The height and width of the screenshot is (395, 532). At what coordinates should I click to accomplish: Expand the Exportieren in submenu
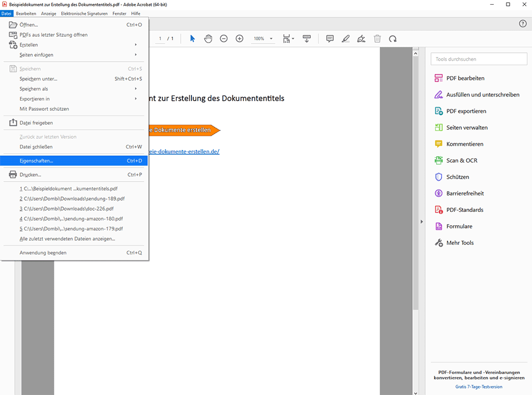pos(74,99)
